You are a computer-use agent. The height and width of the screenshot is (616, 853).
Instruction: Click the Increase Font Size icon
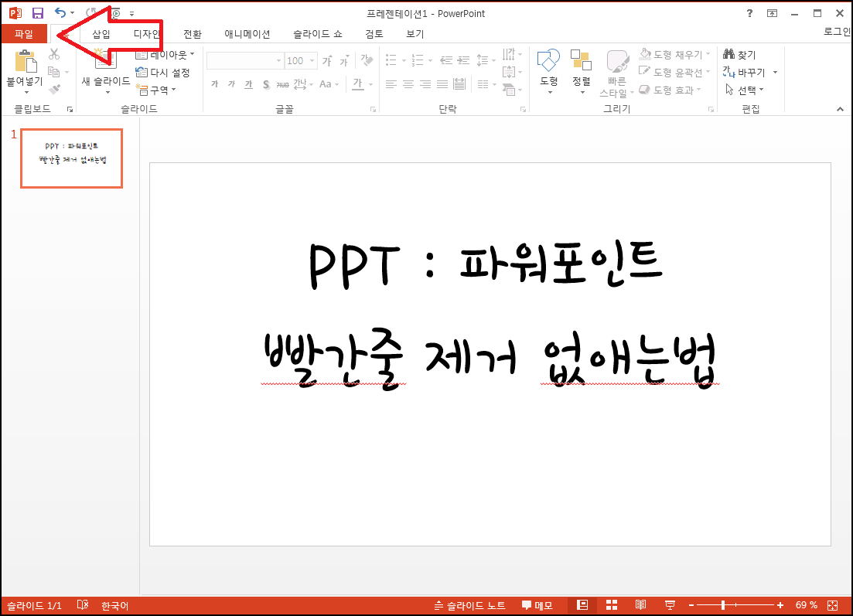327,60
